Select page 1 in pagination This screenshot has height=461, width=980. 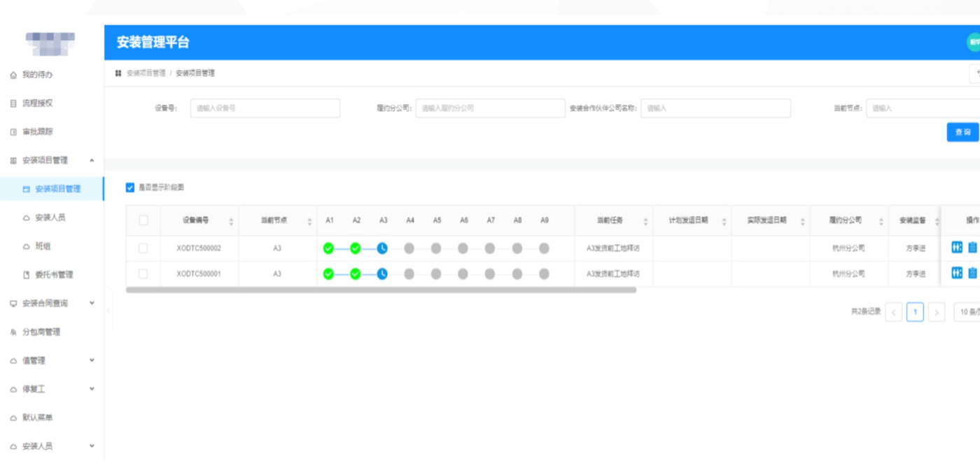[915, 312]
